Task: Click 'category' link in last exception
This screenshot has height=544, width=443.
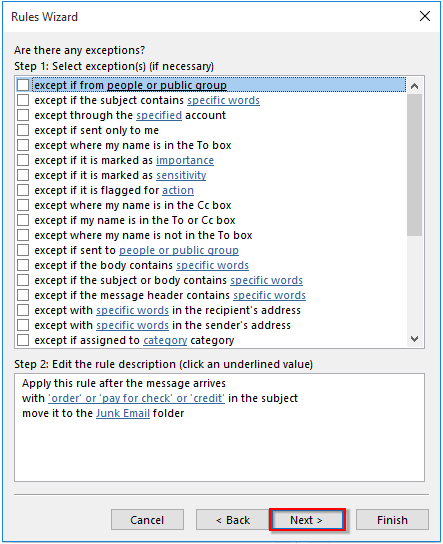Action: 165,340
